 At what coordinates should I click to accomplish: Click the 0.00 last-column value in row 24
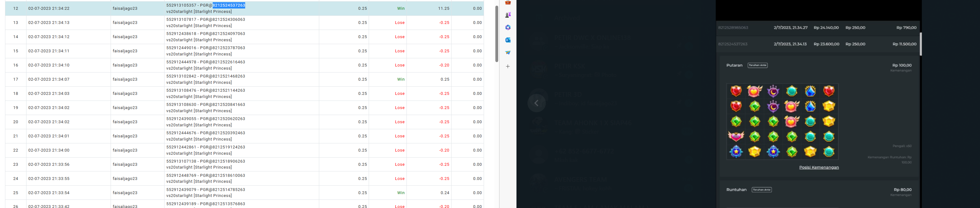(477, 179)
